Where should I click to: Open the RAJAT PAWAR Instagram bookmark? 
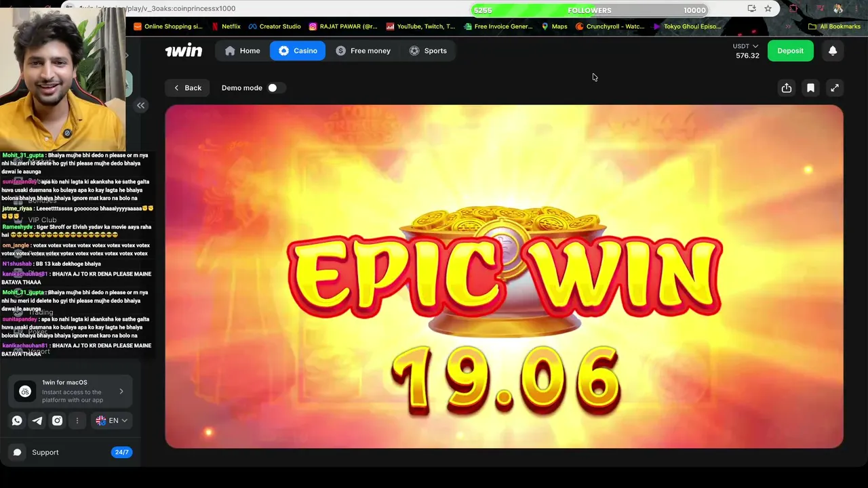point(343,26)
